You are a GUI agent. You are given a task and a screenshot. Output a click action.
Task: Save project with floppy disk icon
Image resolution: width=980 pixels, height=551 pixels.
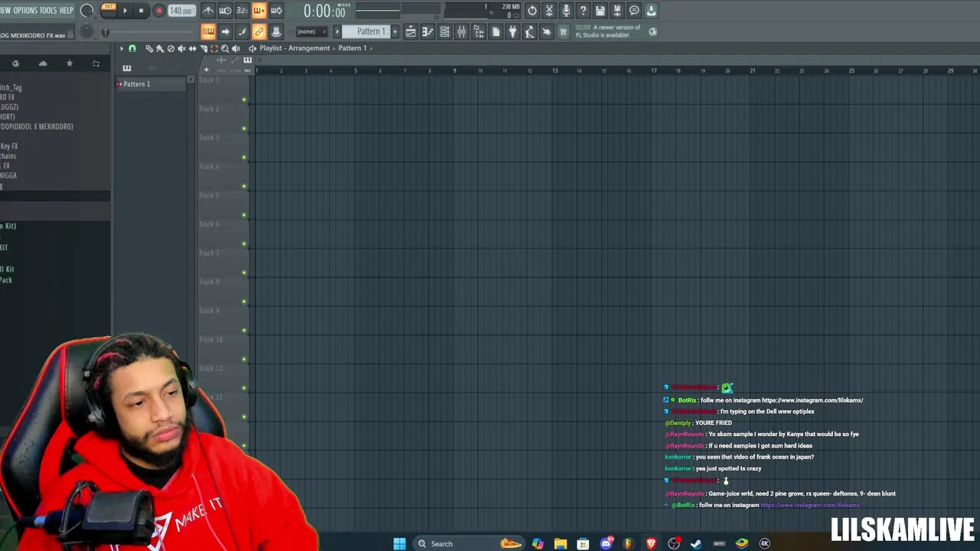tap(600, 11)
